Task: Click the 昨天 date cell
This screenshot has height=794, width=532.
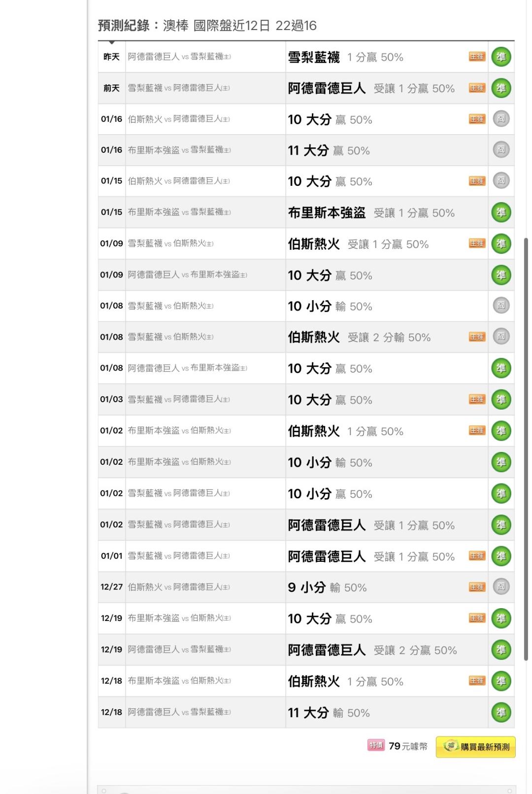Action: coord(111,57)
